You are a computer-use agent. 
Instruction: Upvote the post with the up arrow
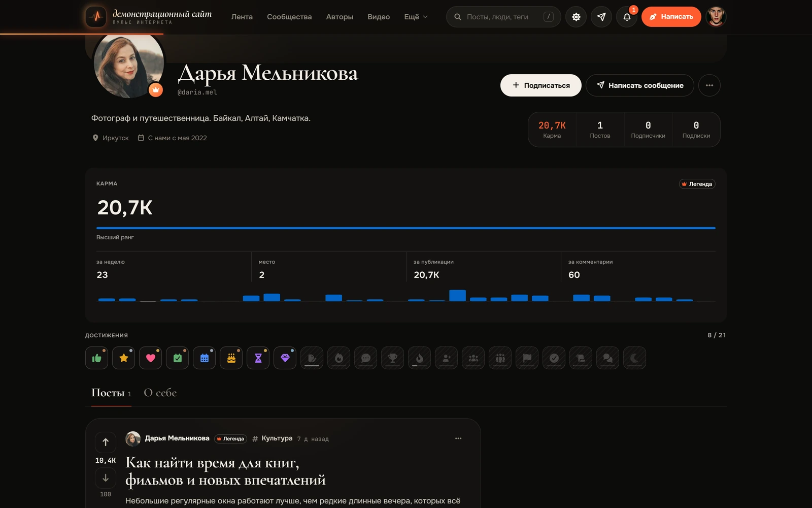point(106,442)
